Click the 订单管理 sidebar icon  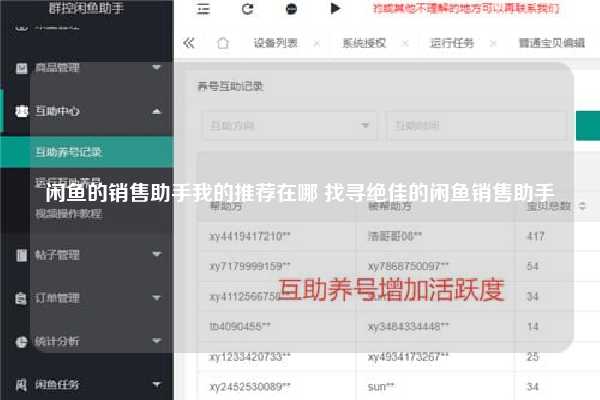tap(21, 298)
